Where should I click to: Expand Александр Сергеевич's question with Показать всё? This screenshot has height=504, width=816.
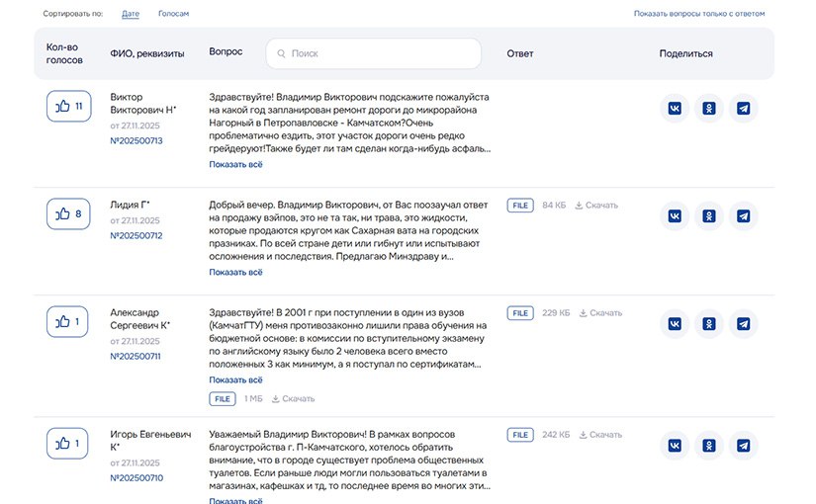235,379
